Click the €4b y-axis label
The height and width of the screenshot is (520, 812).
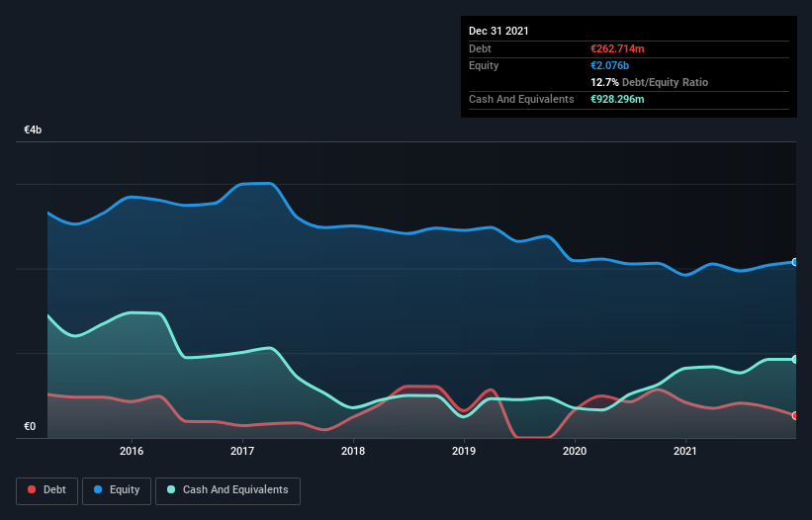tap(33, 130)
